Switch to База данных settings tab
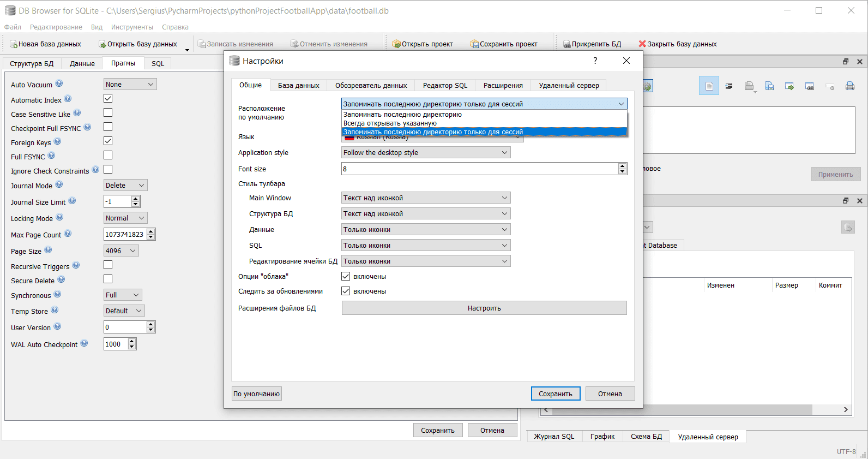The width and height of the screenshot is (868, 459). (x=299, y=85)
